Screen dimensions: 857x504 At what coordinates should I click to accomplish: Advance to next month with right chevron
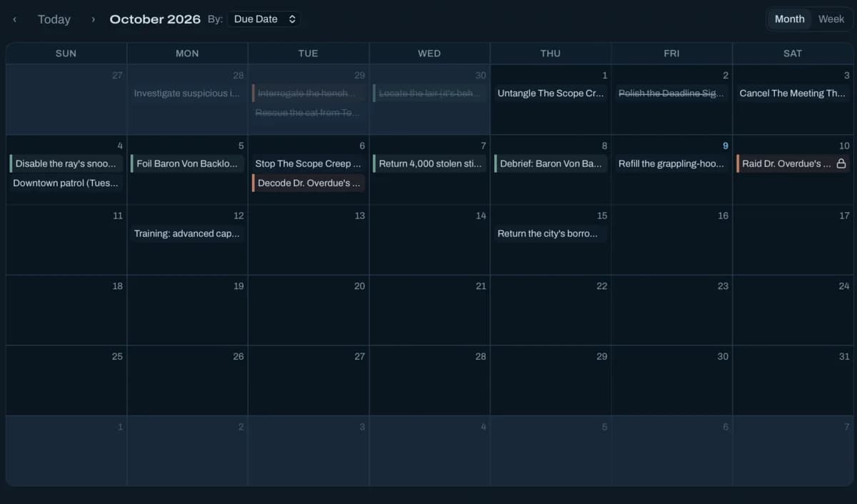pos(93,19)
